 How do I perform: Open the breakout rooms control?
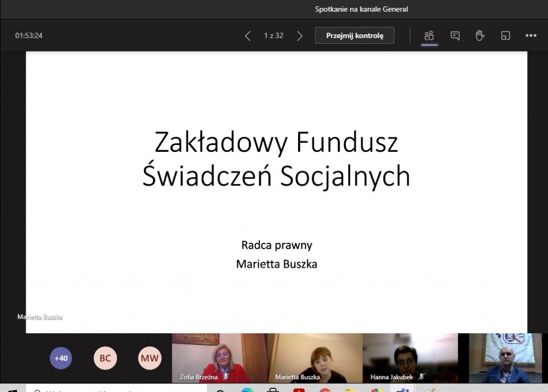[505, 35]
